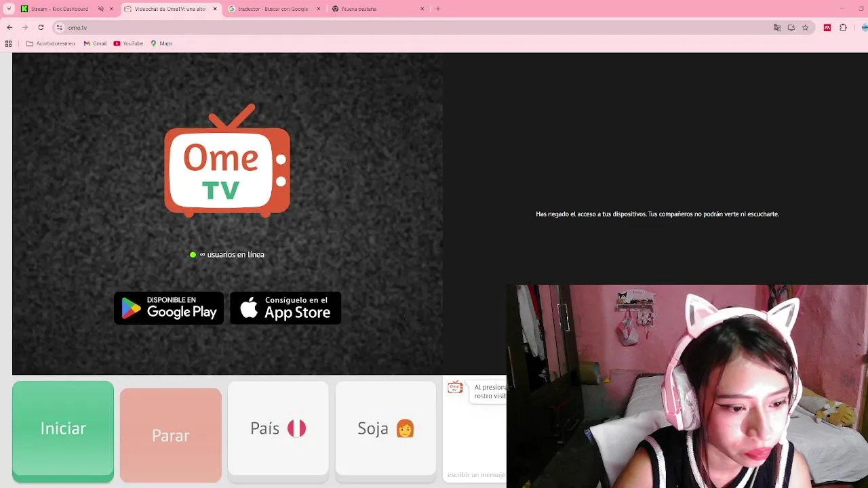Open the Gmail bookmark
868x488 pixels.
tap(95, 43)
